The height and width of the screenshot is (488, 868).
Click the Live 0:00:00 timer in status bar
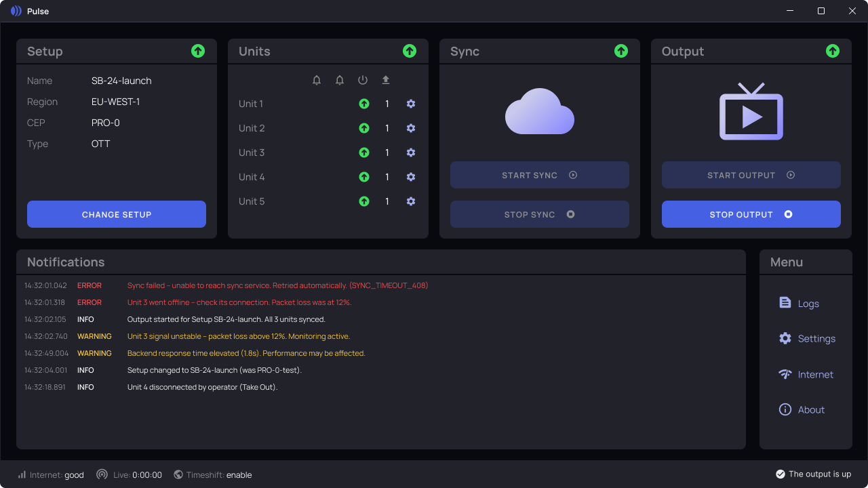[x=129, y=475]
